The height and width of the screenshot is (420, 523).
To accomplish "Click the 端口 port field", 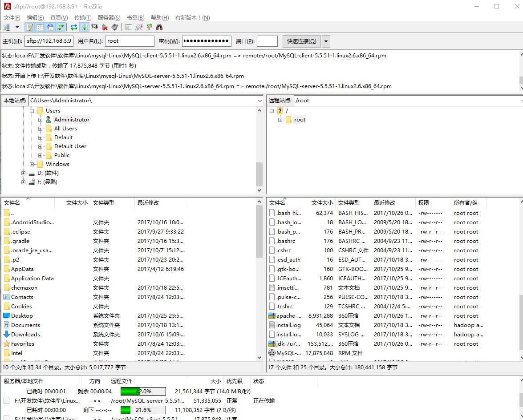I will [267, 41].
